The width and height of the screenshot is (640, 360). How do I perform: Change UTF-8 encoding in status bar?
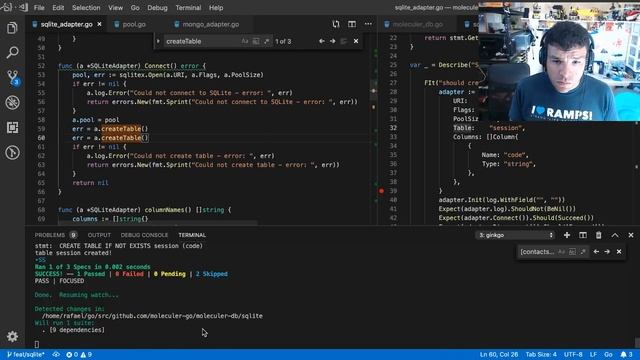(573, 355)
